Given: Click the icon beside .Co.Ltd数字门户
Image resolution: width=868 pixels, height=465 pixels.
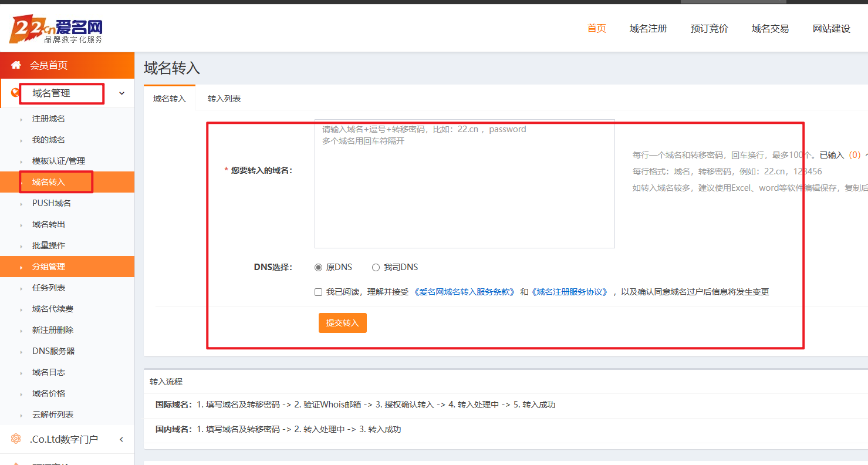Looking at the screenshot, I should tap(16, 439).
